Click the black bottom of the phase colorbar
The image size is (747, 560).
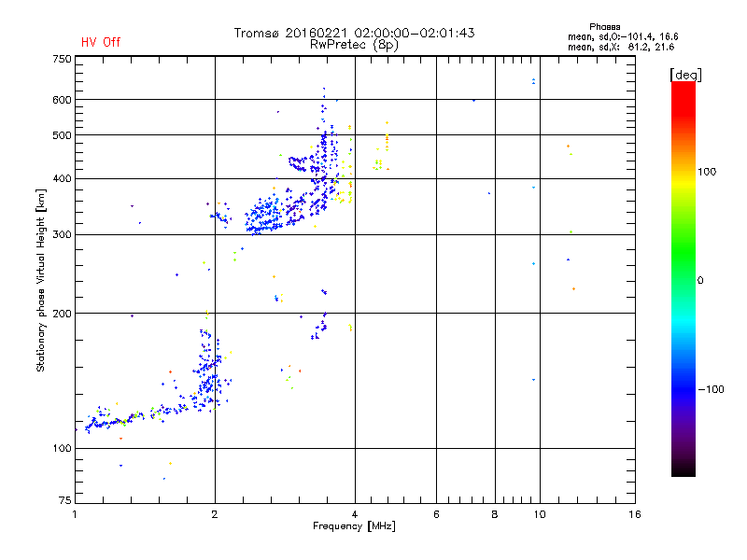pyautogui.click(x=684, y=469)
